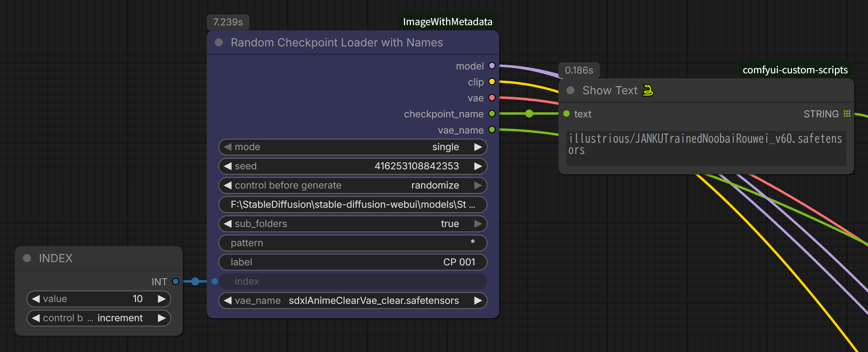Click the text input socket on Show Text
This screenshot has width=868, height=352.
point(567,114)
